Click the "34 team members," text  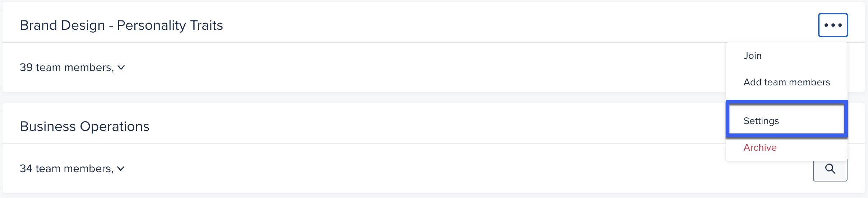point(66,169)
